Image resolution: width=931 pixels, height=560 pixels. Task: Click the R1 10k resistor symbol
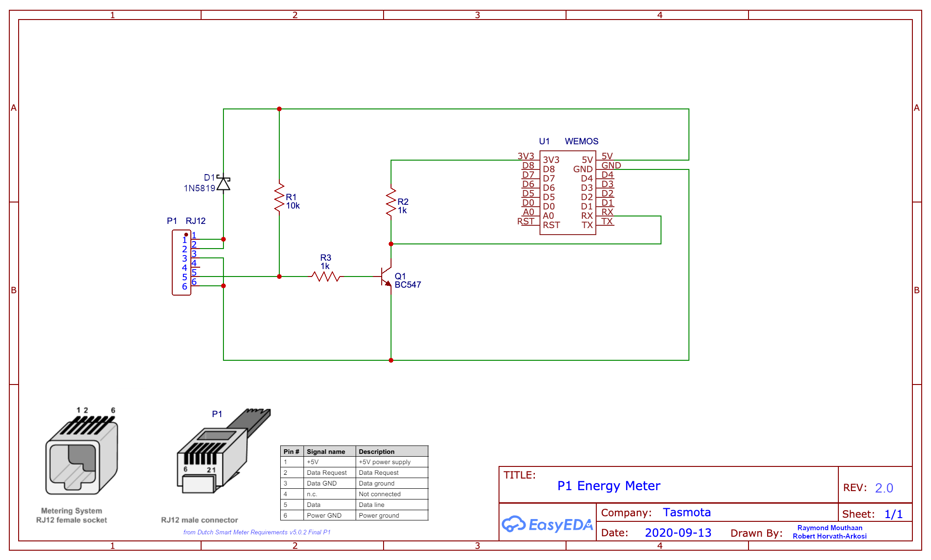pyautogui.click(x=279, y=197)
